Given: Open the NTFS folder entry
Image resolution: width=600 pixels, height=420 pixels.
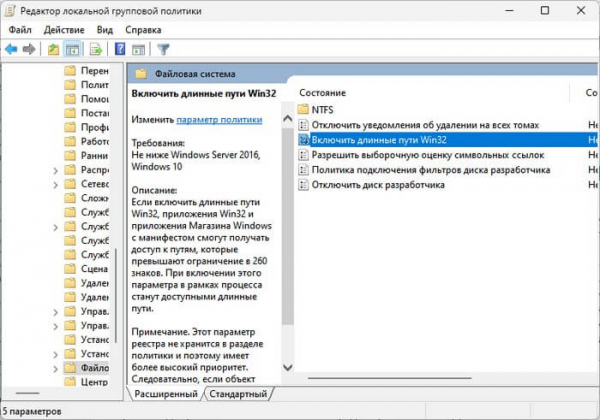Looking at the screenshot, I should 322,109.
